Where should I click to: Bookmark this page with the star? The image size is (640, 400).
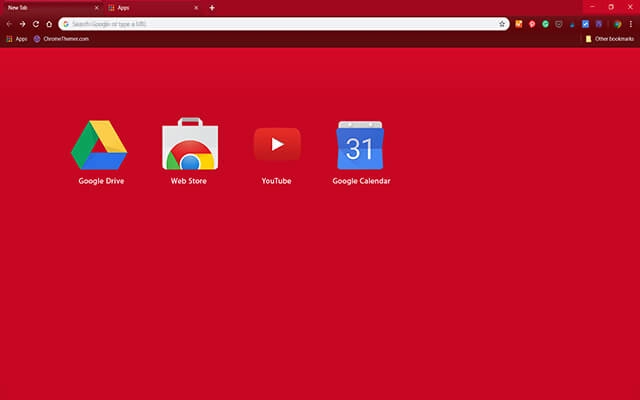502,24
